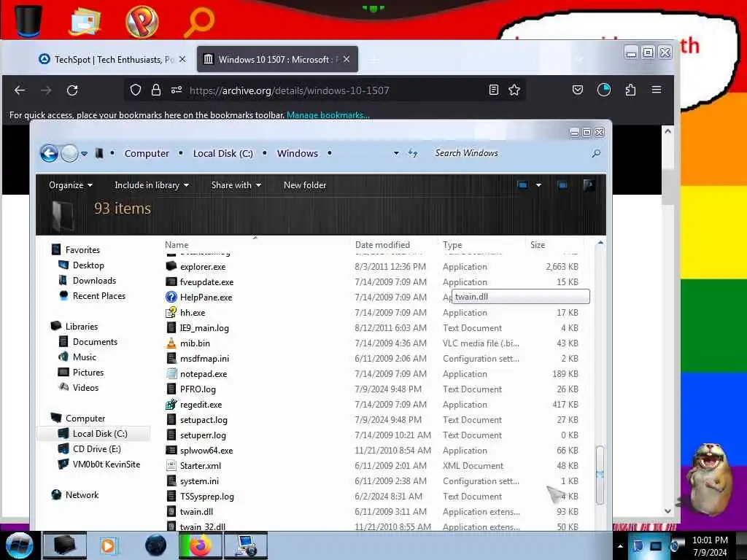The width and height of the screenshot is (747, 560).
Task: Refresh the Explorer folder view
Action: (x=413, y=153)
